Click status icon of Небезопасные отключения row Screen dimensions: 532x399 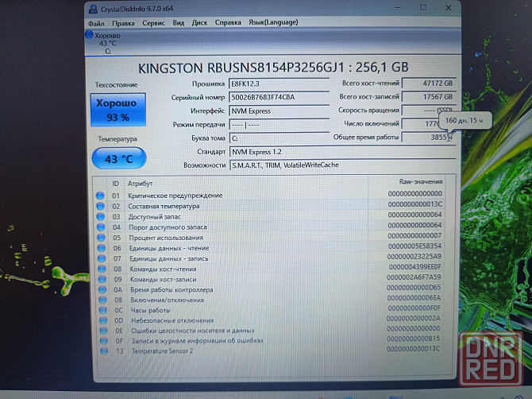(103, 320)
